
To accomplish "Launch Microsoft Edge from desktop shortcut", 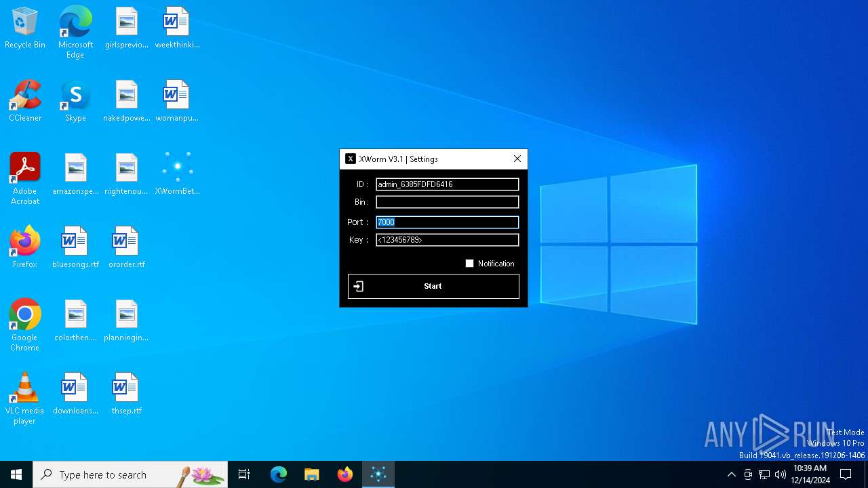I will point(75,33).
